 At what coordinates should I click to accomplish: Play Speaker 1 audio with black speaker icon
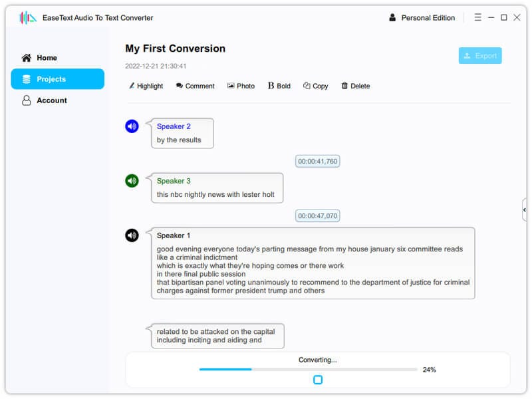132,235
